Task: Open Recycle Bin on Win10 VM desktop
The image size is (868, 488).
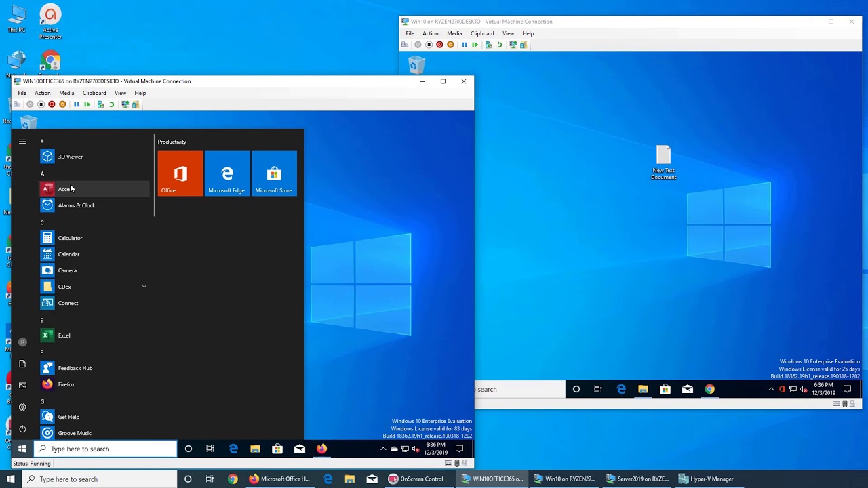Action: (416, 64)
